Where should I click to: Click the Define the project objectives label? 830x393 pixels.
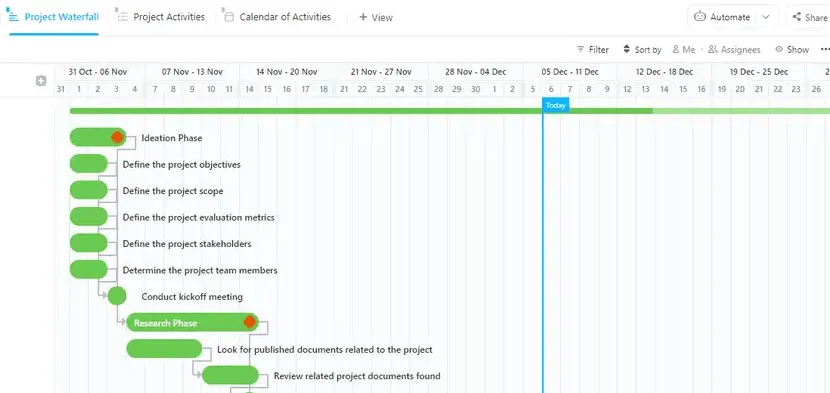(x=182, y=165)
